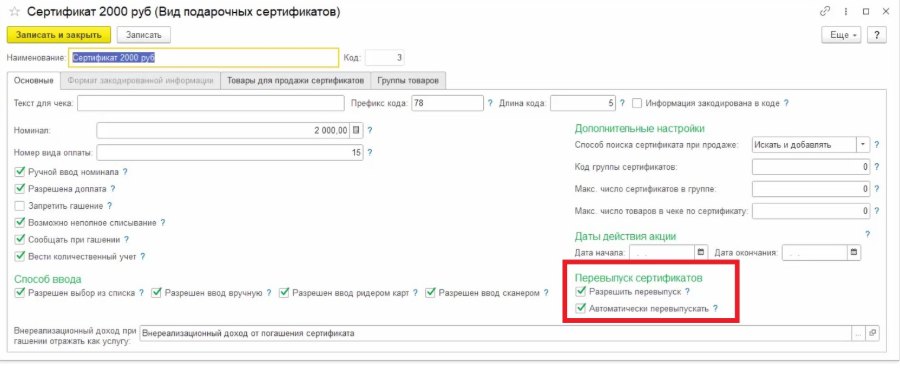Show help for Способ поиска сертификата
Image resolution: width=900 pixels, height=369 pixels.
tap(876, 145)
